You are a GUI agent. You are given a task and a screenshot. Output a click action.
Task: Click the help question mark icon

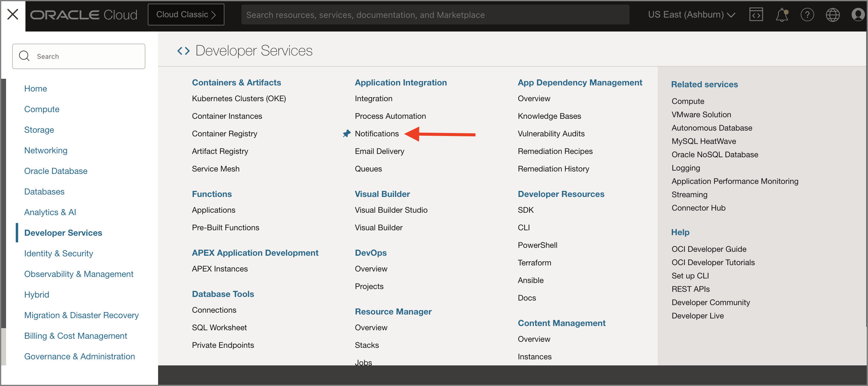coord(807,15)
